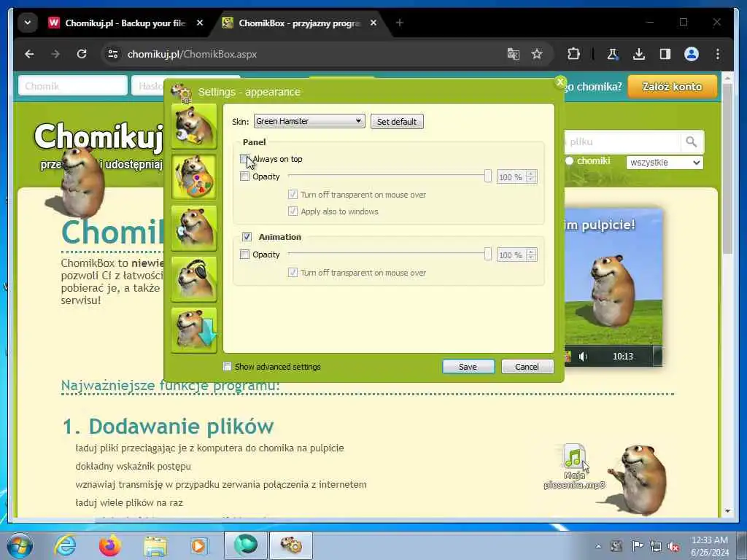Click the Set default button
Screen dimensions: 747x560
coord(397,122)
